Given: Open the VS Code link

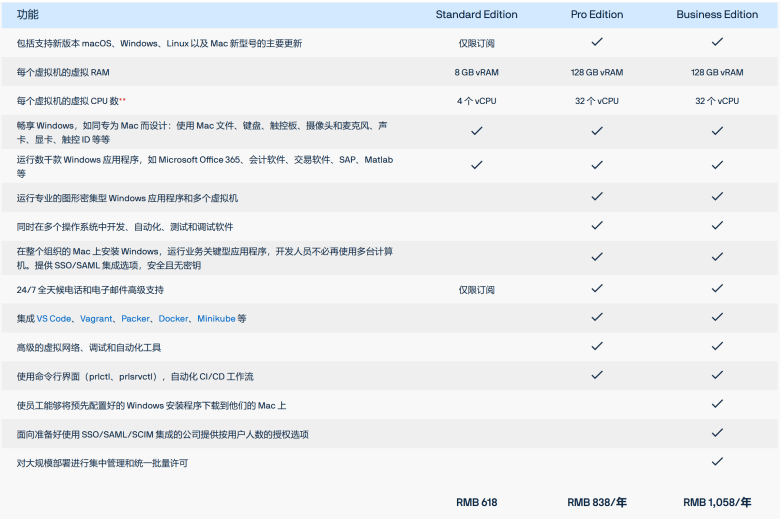Looking at the screenshot, I should pyautogui.click(x=54, y=318).
